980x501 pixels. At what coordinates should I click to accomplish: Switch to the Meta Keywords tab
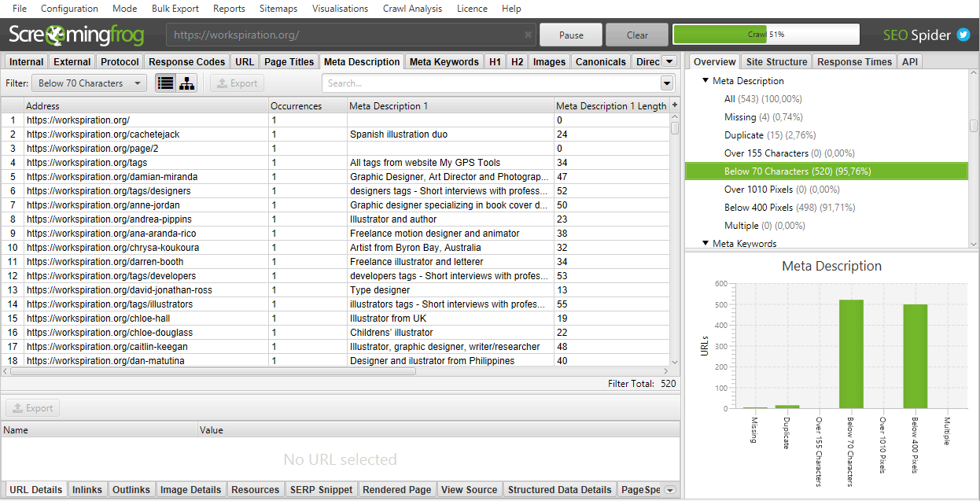pyautogui.click(x=444, y=61)
